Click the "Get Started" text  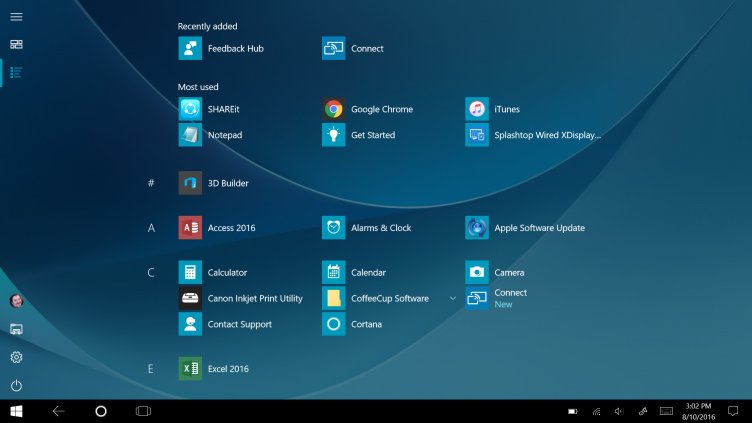point(373,135)
